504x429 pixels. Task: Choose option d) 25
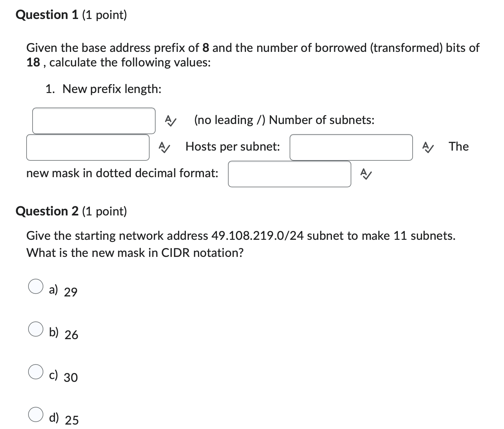[36, 415]
